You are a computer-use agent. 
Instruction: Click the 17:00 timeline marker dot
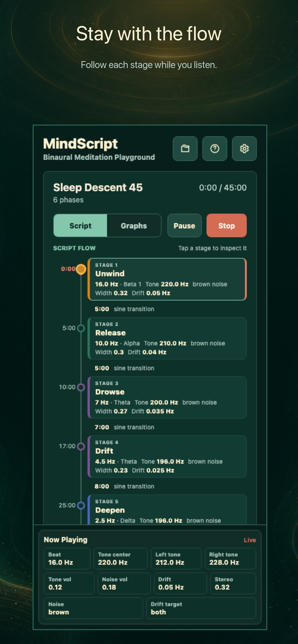tap(81, 446)
